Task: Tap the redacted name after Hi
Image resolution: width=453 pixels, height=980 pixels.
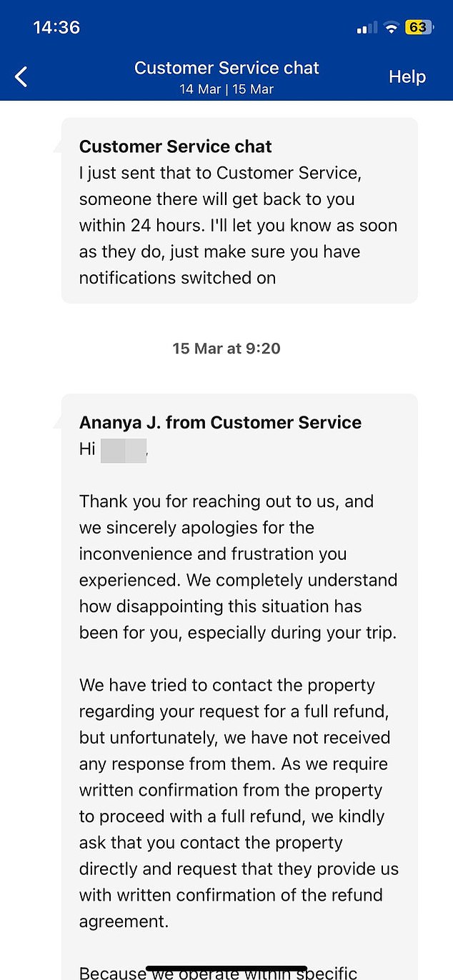Action: [123, 452]
